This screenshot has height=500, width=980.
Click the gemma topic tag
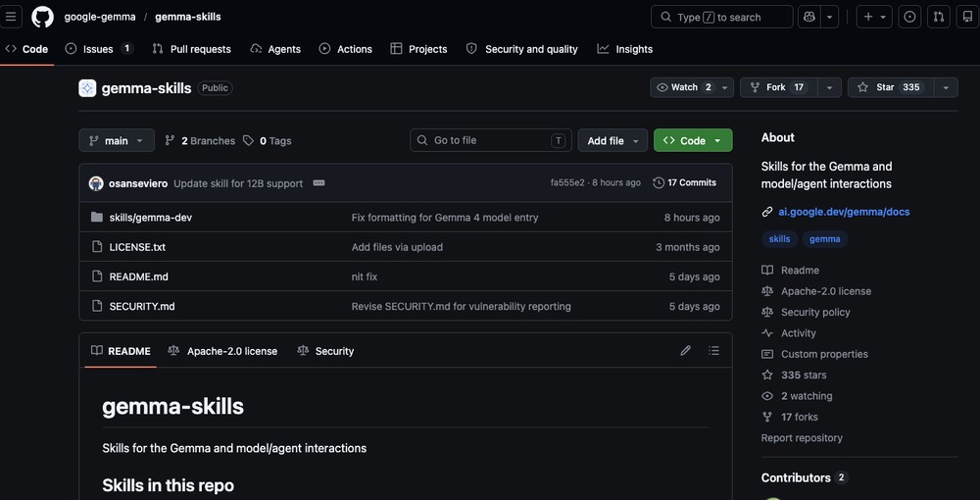pos(825,239)
